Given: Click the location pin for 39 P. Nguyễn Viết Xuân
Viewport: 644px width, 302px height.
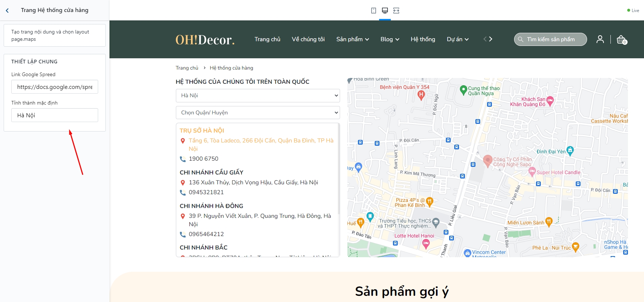Looking at the screenshot, I should 183,216.
